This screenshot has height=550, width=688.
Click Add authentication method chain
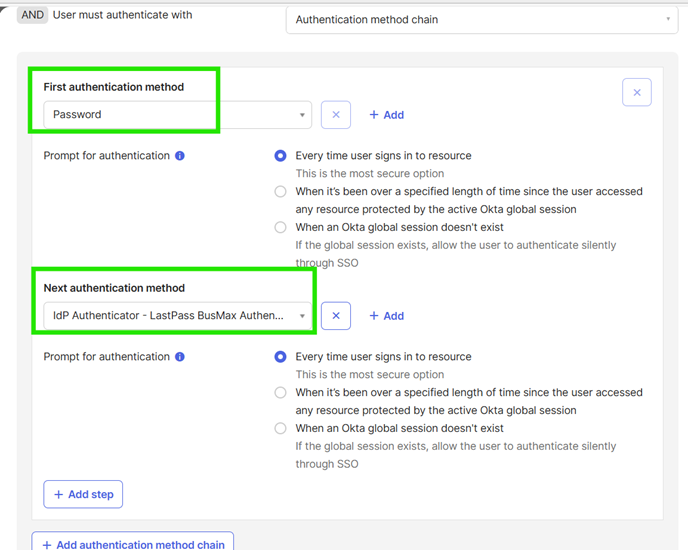tap(133, 544)
